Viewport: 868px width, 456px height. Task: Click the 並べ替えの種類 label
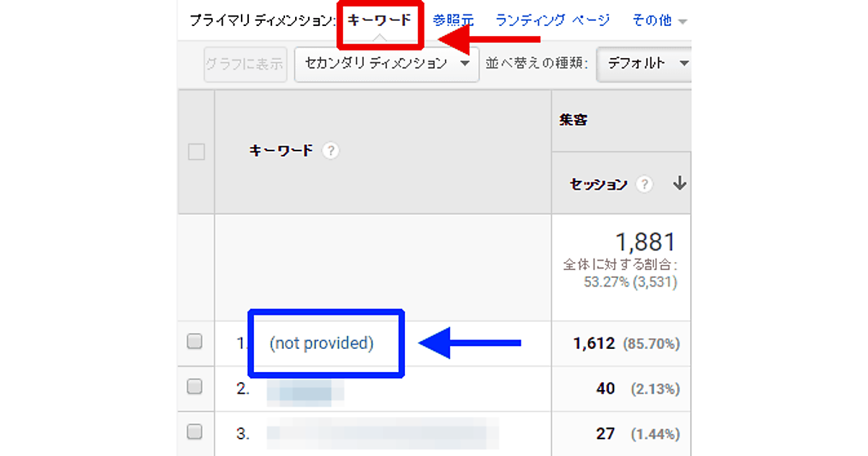[x=537, y=64]
